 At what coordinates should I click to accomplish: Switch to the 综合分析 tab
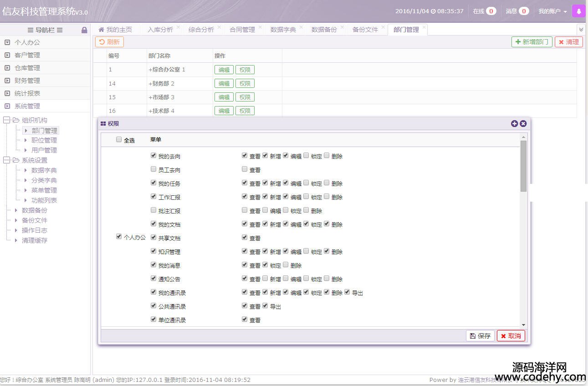(201, 30)
